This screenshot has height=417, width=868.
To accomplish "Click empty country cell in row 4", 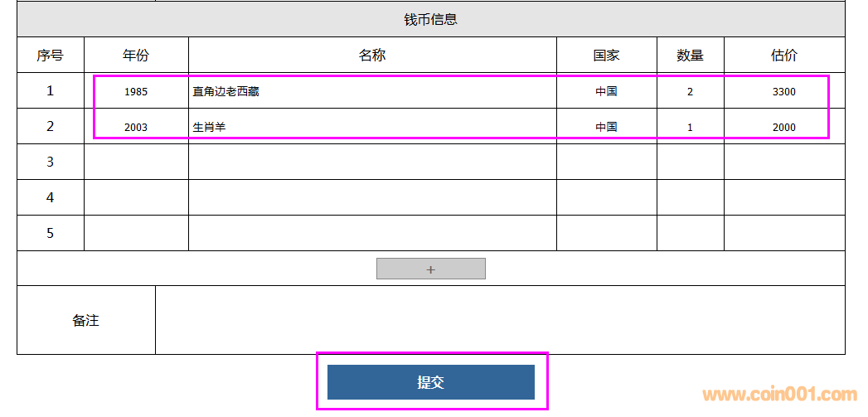I will 606,197.
